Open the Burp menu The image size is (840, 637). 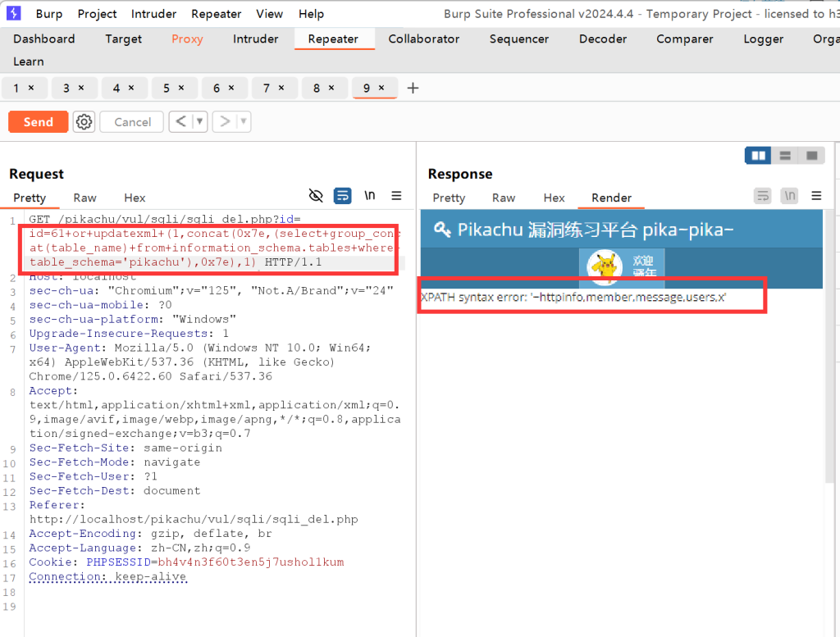[48, 14]
